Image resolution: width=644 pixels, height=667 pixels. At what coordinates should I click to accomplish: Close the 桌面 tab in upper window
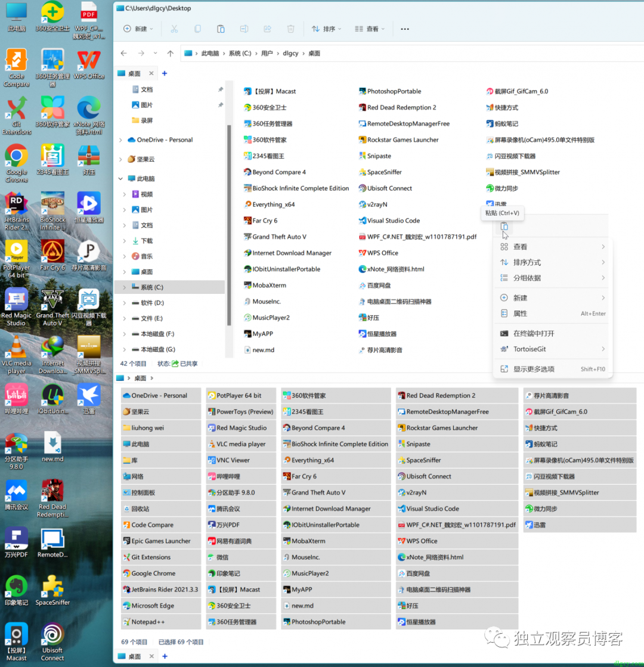tap(151, 73)
